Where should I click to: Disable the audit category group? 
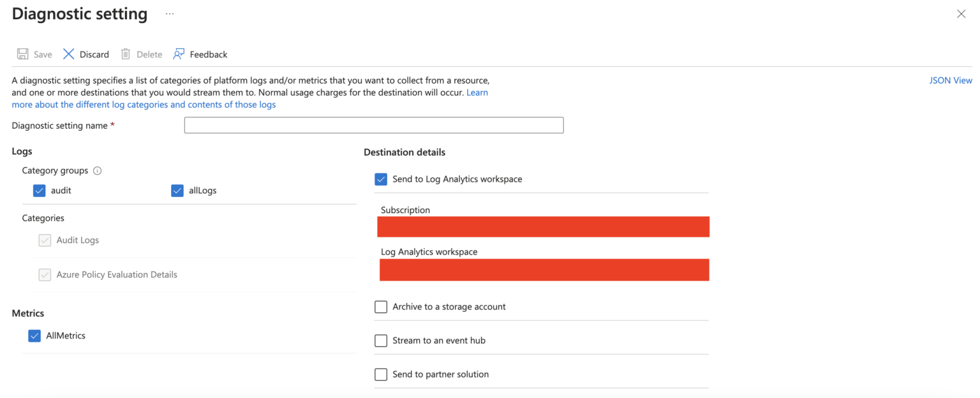[39, 190]
